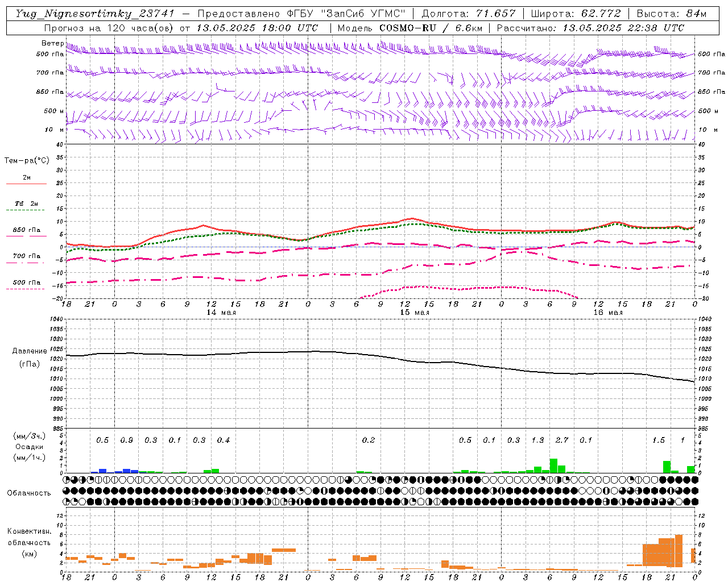Click the Облачность cloudiness row label
The height and width of the screenshot is (582, 728).
pyautogui.click(x=29, y=493)
